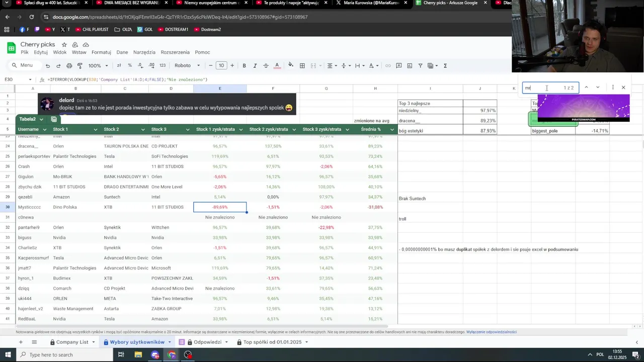Toggle bold formatting

[x=244, y=65]
